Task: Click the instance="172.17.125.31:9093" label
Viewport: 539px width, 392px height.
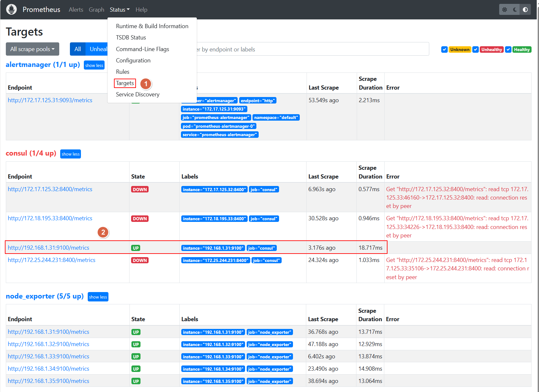Action: coord(214,109)
